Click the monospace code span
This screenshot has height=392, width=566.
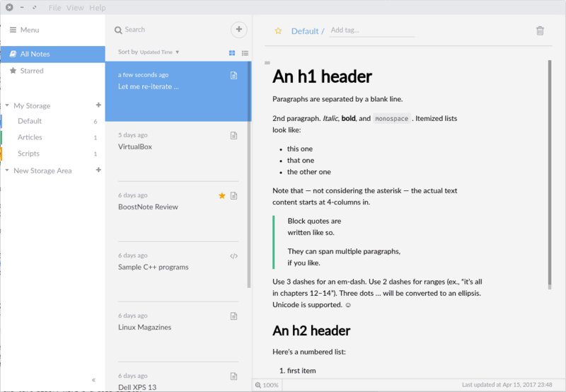392,119
